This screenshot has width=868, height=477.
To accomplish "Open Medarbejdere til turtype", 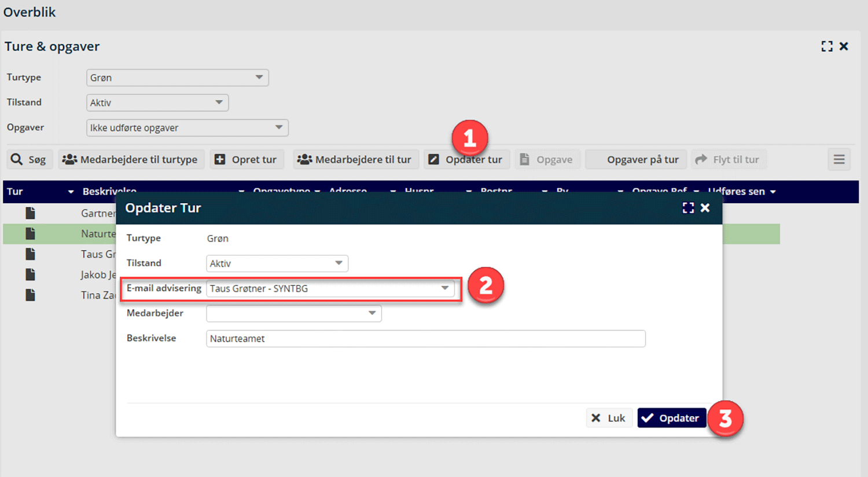I will [131, 160].
